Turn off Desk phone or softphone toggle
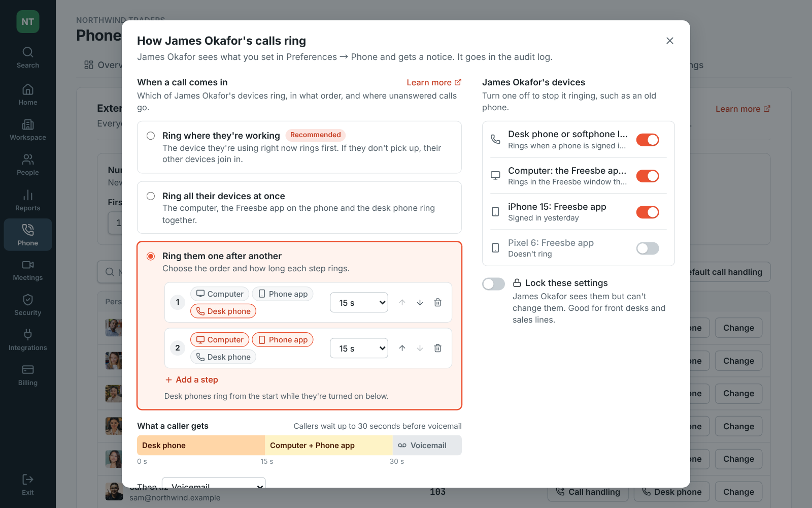 tap(648, 140)
